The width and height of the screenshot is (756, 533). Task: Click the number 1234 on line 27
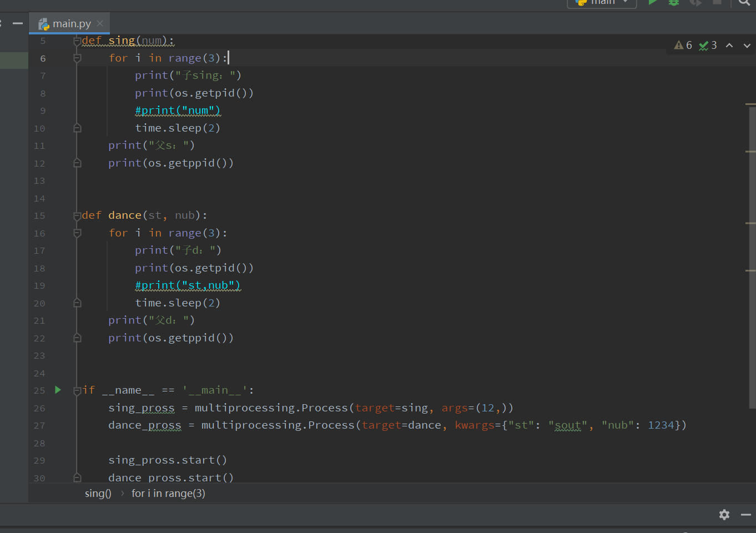pos(661,425)
